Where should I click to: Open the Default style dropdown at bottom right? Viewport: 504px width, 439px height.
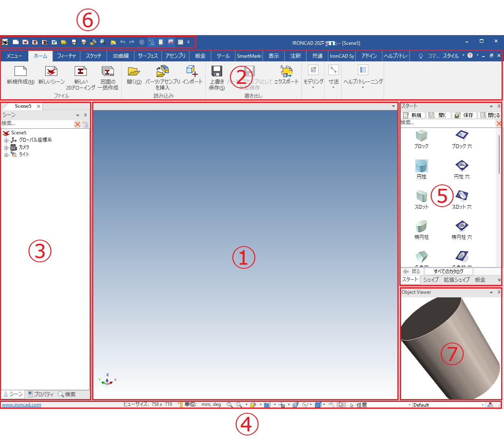483,405
